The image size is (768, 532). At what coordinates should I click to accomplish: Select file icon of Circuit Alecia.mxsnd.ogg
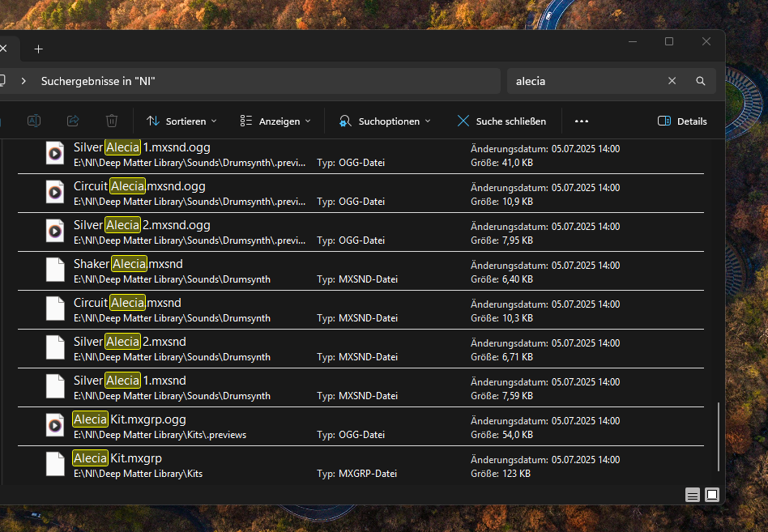[55, 192]
